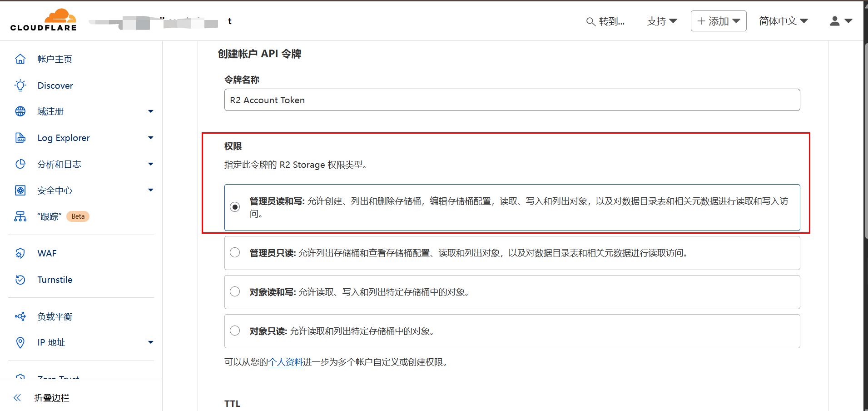This screenshot has width=868, height=411.
Task: Click the 令牌名称 token name input field
Action: click(x=512, y=100)
